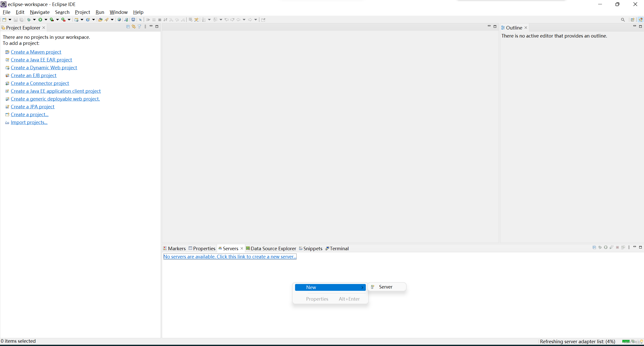This screenshot has height=346, width=644.
Task: Click link to create a new server
Action: pos(229,257)
